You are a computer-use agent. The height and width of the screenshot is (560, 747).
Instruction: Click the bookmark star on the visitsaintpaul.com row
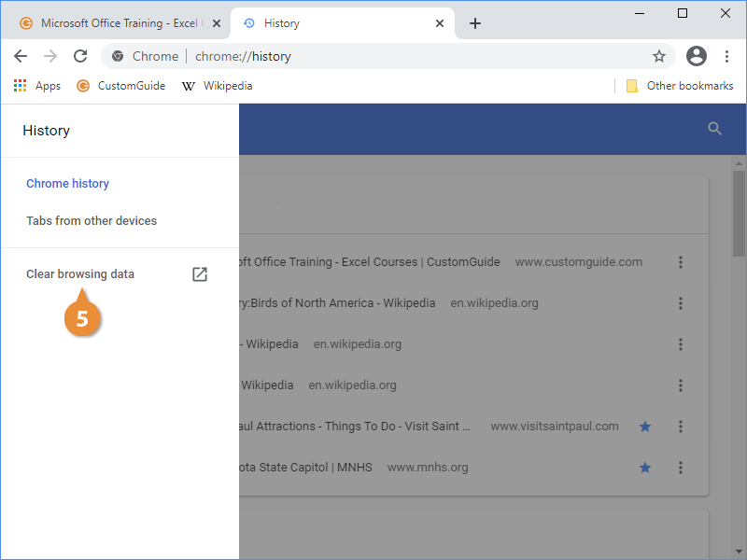(645, 427)
